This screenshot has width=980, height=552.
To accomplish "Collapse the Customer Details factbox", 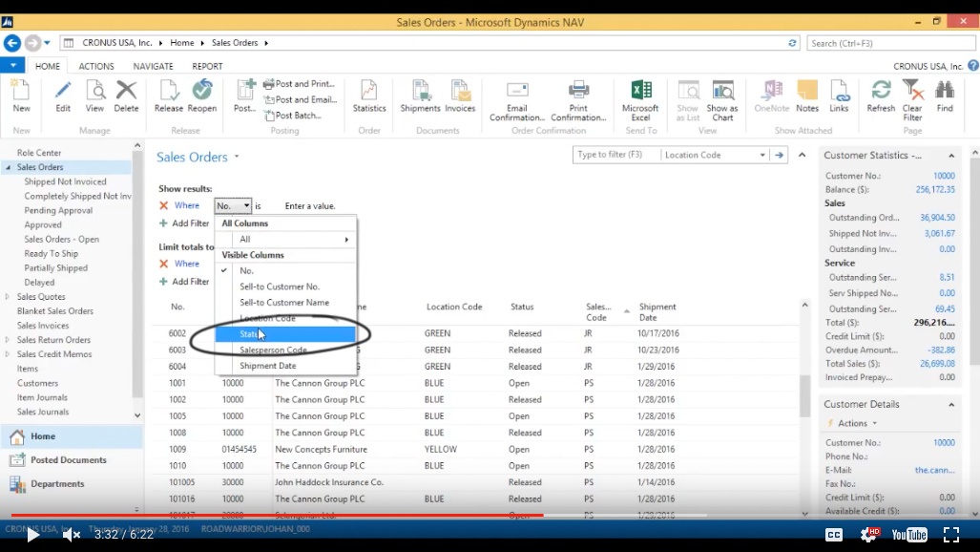I will (951, 404).
